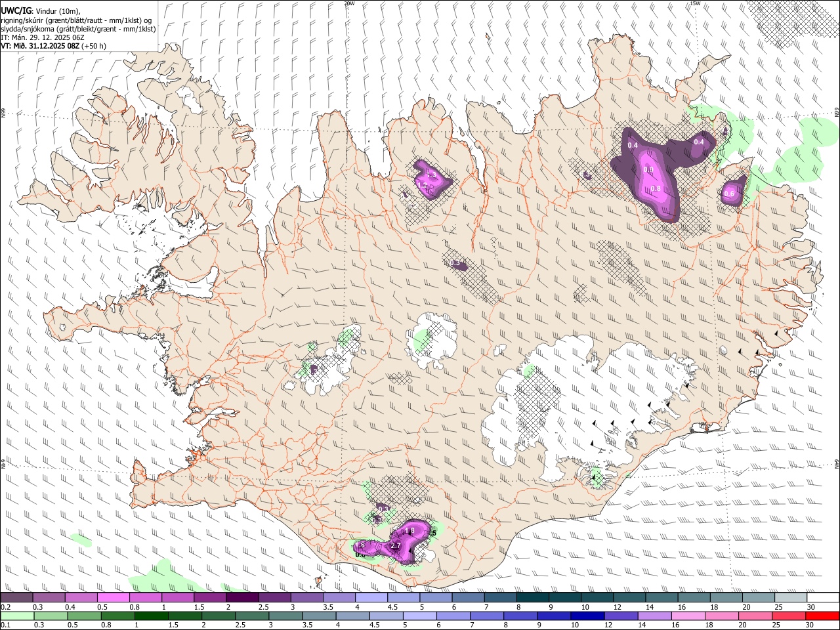This screenshot has width=840, height=630.
Task: Choose the 6–7 swatch in upper legend row
Action: (x=468, y=597)
